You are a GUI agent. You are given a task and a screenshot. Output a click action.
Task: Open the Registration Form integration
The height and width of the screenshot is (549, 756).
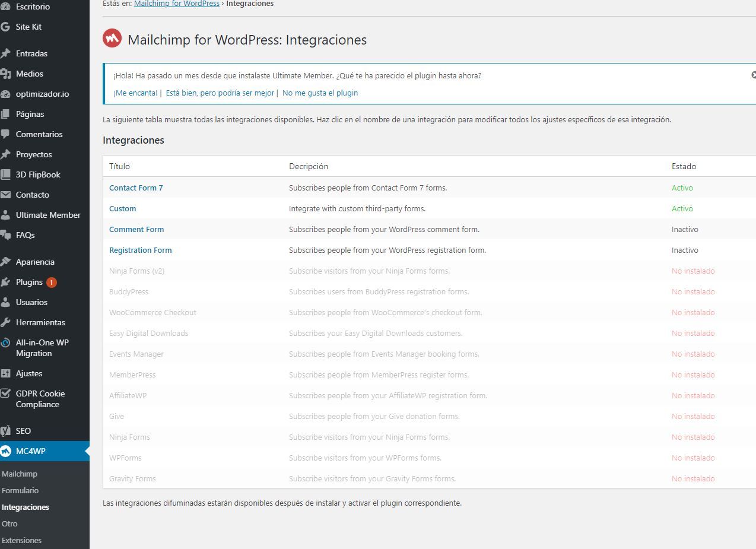point(141,250)
